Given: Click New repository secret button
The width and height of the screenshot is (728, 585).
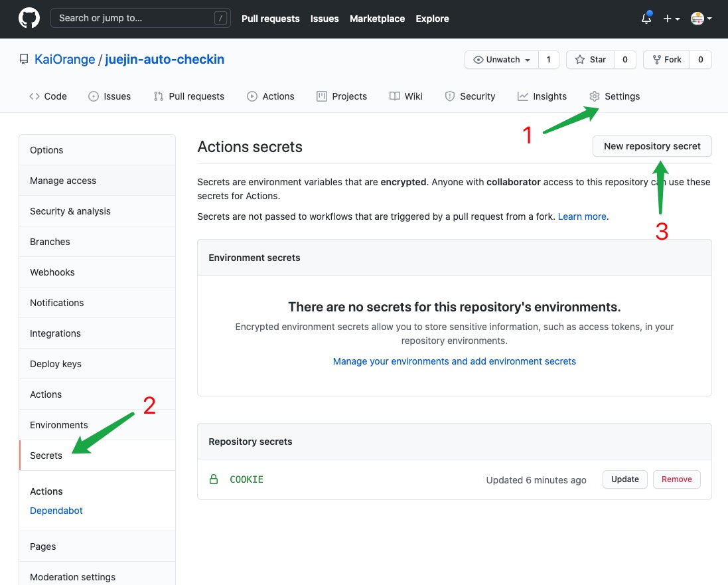Looking at the screenshot, I should (x=652, y=146).
